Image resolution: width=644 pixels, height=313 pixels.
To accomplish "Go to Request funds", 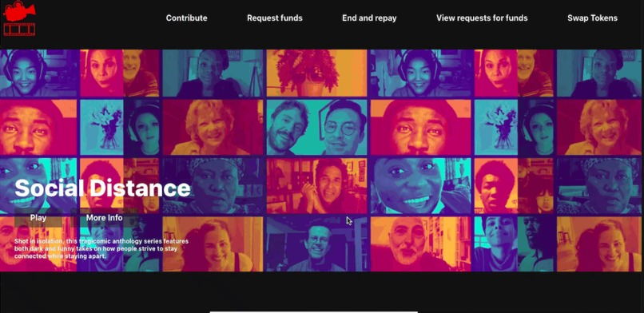I will coord(274,18).
